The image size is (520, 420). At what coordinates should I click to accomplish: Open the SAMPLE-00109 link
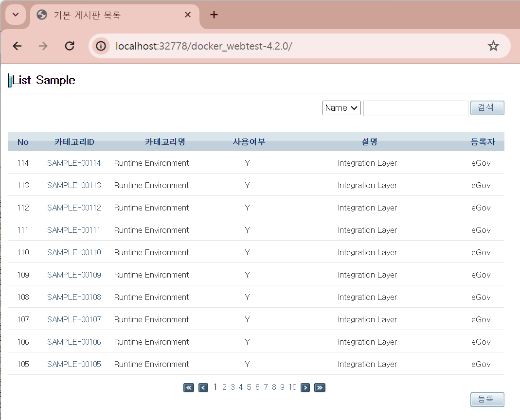click(74, 275)
